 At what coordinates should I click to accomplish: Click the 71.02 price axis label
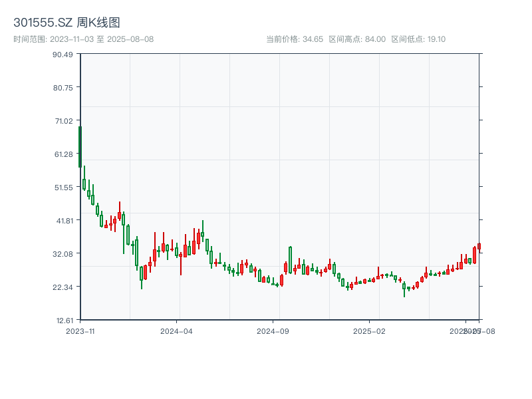[x=63, y=120]
